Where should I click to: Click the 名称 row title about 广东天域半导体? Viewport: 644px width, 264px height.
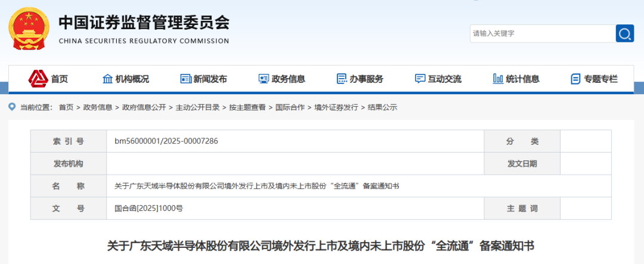click(257, 187)
